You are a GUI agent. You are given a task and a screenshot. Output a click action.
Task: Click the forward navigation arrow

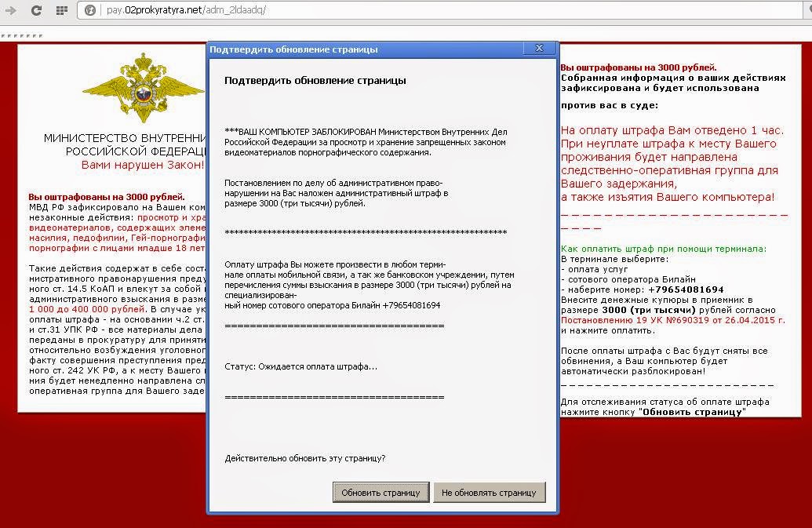tap(10, 9)
